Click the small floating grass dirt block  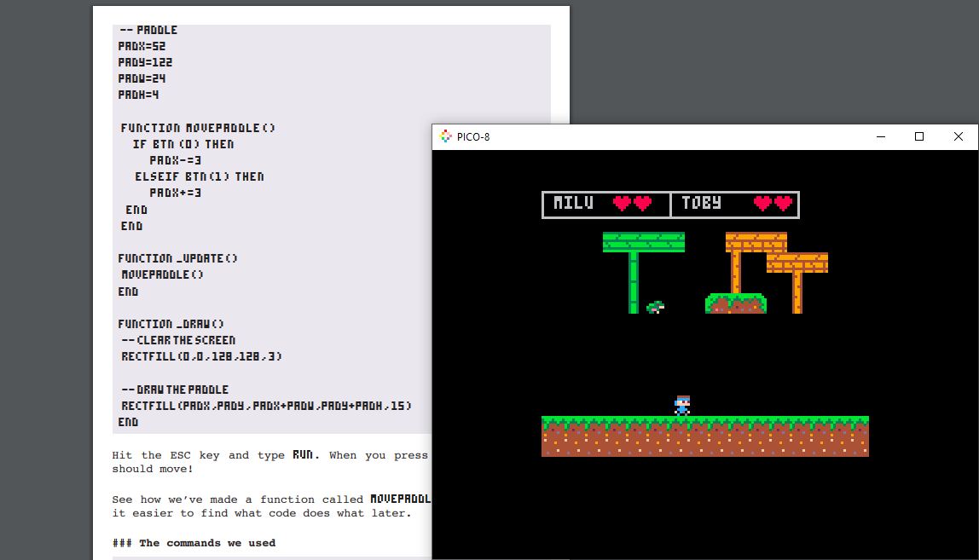[x=735, y=303]
